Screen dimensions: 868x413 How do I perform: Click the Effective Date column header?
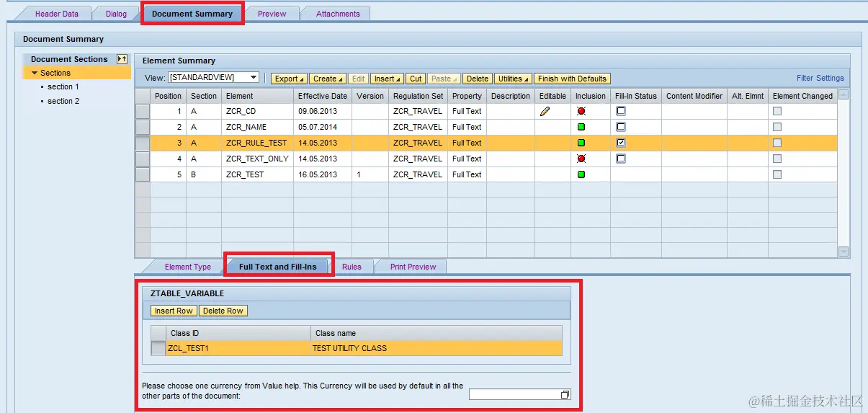point(323,96)
